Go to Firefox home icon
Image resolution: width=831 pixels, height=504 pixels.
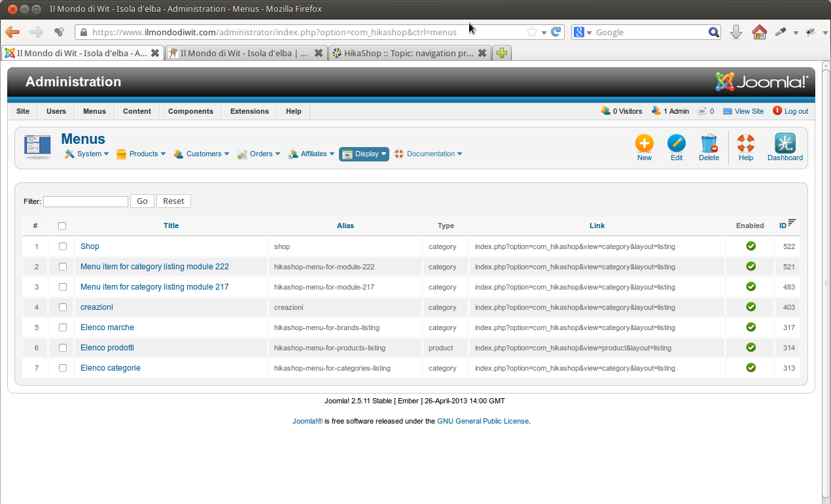(759, 32)
